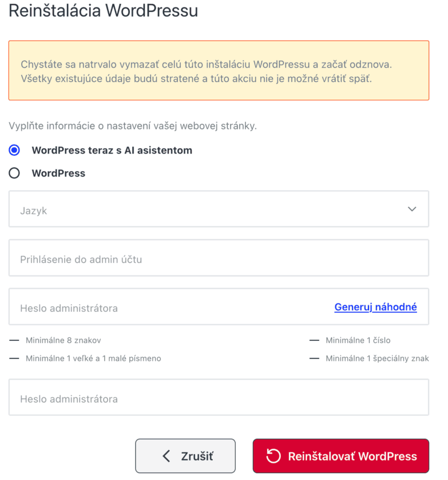Click the chevron arrow in the Jazyk field
The image size is (448, 480).
(412, 209)
